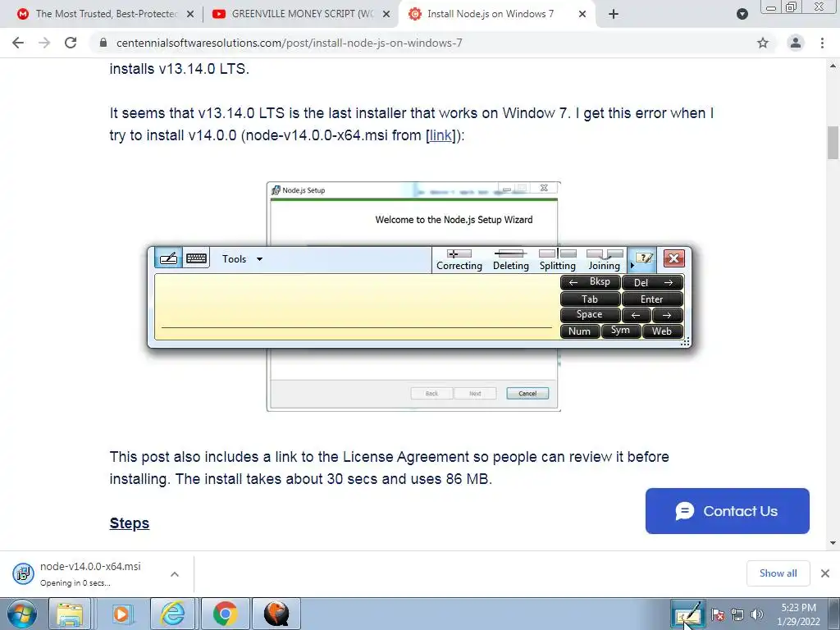Click the Tab key in Input Panel
This screenshot has height=630, width=840.
point(591,299)
